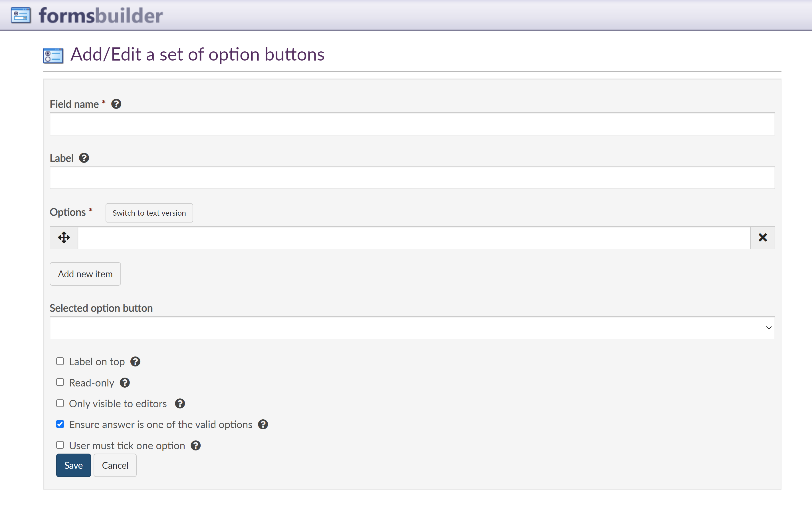Show help for Read-only setting
Viewport: 812px width, 513px height.
(x=125, y=383)
